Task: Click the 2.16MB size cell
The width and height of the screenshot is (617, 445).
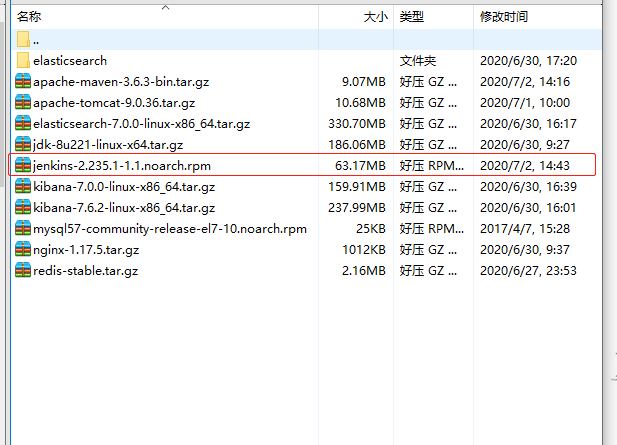Action: (x=364, y=271)
